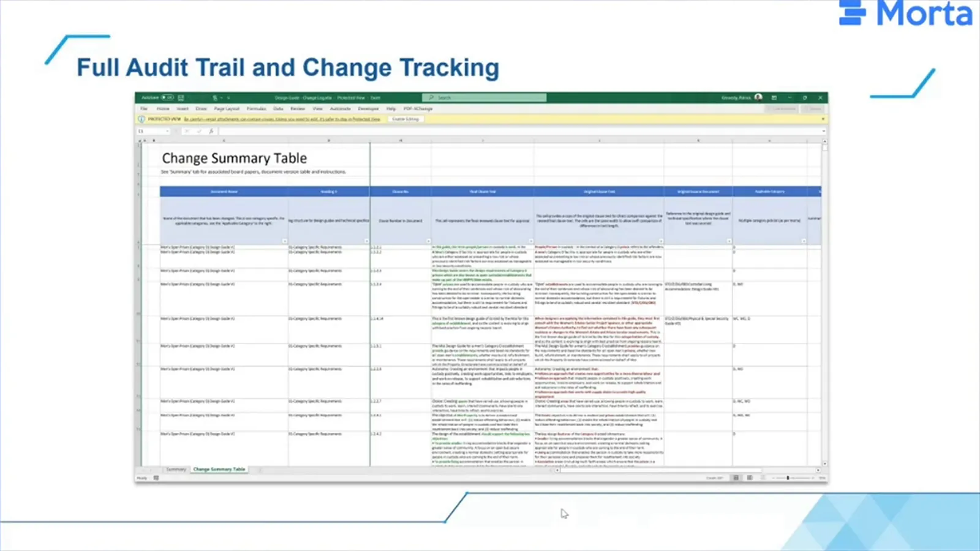This screenshot has height=551, width=980.
Task: Click the Page Layout view status icon
Action: [x=749, y=478]
